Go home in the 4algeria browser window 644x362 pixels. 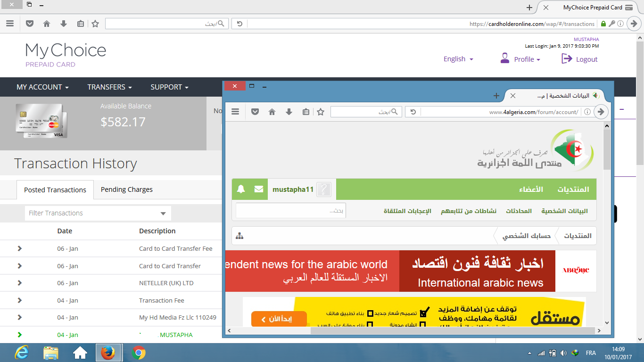point(272,112)
